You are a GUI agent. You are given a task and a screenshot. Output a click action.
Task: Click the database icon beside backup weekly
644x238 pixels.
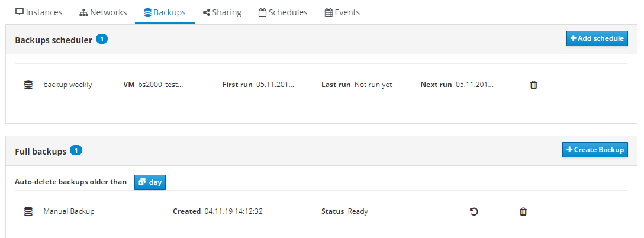click(28, 85)
